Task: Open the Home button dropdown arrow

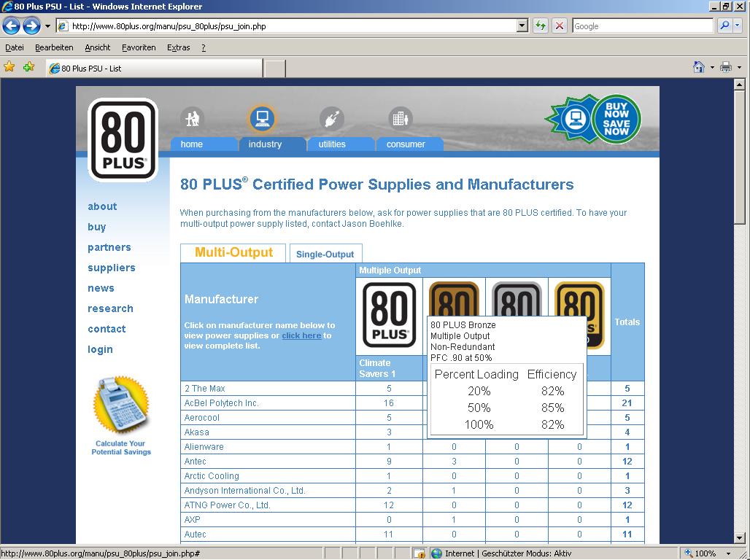Action: point(712,67)
